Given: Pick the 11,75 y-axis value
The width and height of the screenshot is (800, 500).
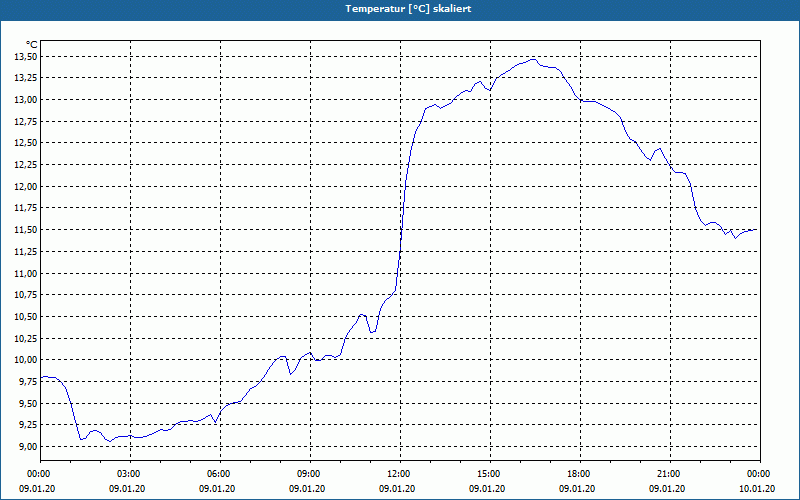Looking at the screenshot, I should coord(26,208).
